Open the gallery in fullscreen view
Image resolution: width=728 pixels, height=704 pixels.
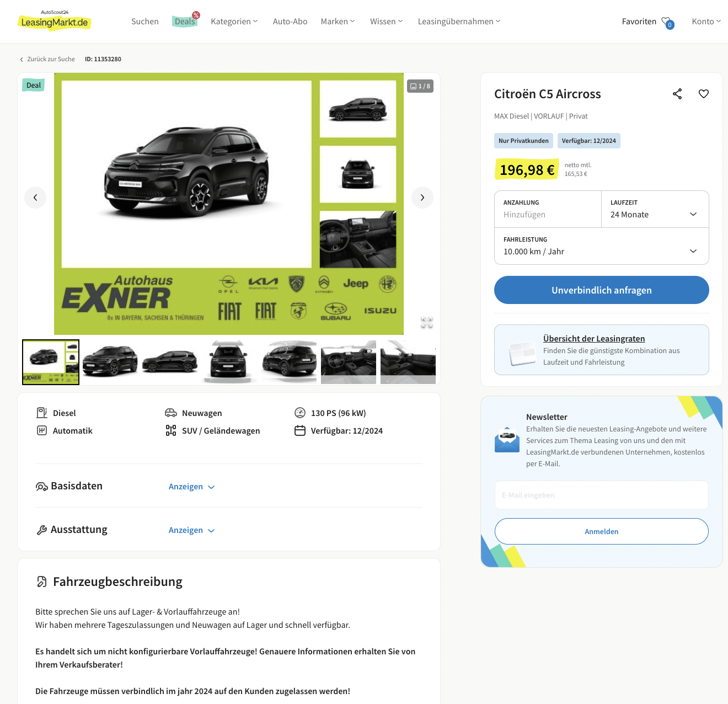(427, 322)
